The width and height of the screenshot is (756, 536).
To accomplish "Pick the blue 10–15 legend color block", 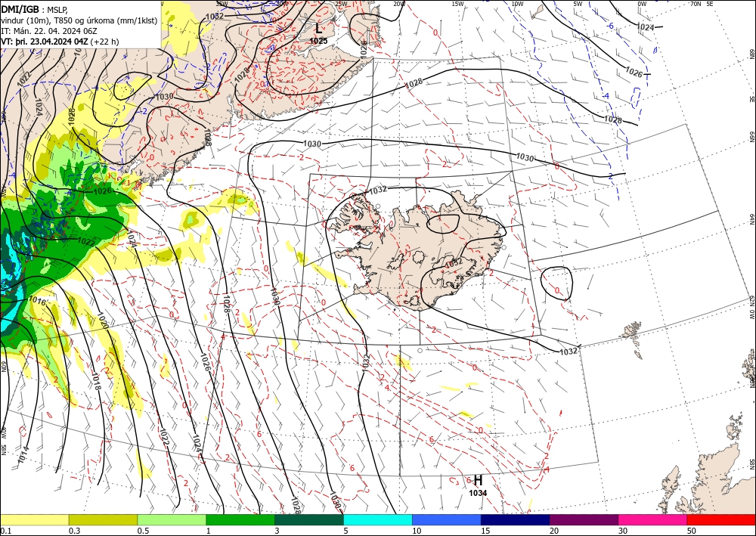I will point(447,519).
